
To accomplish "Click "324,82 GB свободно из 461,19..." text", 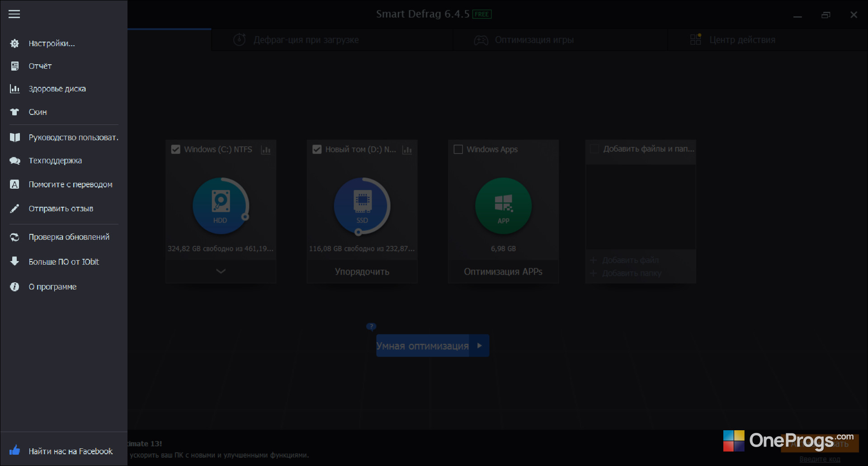I will 221,248.
